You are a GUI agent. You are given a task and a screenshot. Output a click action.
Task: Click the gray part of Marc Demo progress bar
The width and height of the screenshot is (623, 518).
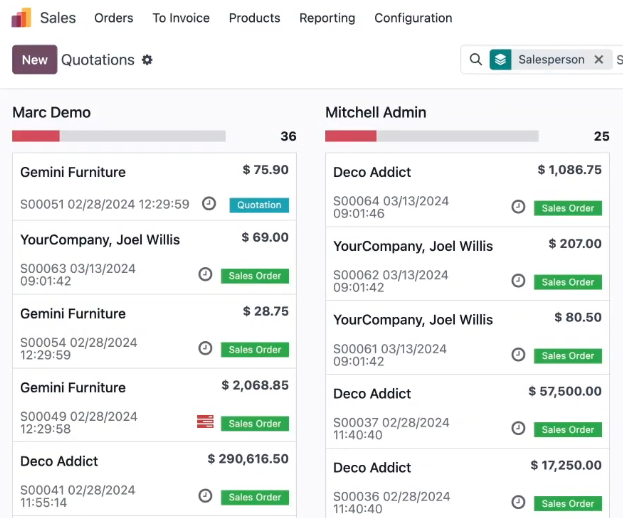[x=143, y=136]
